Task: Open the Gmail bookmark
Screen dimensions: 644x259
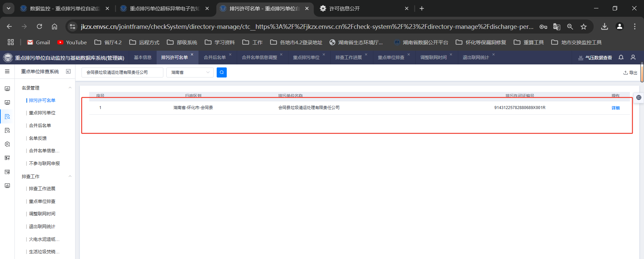Action: [x=39, y=42]
